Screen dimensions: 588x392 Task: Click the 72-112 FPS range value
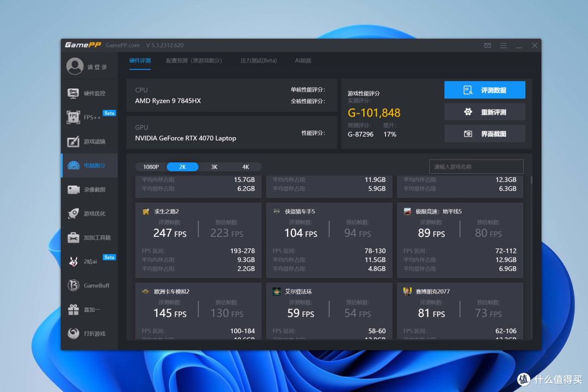tap(506, 251)
